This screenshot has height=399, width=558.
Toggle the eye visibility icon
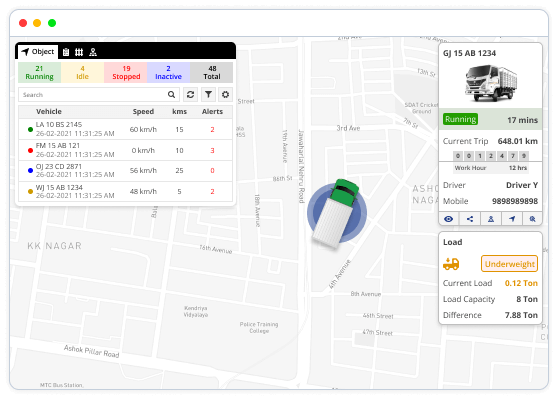(449, 219)
